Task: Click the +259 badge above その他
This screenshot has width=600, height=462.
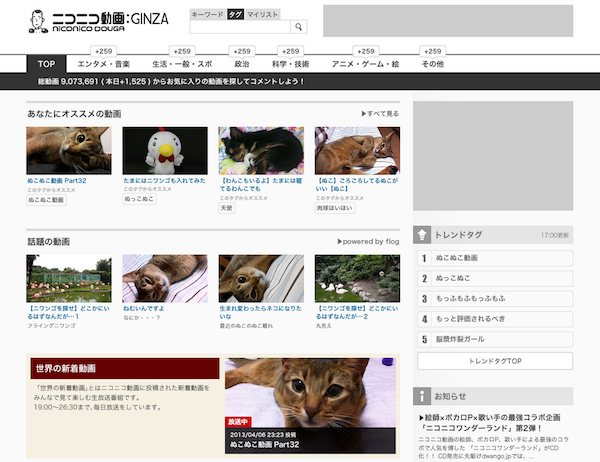Action: [433, 51]
